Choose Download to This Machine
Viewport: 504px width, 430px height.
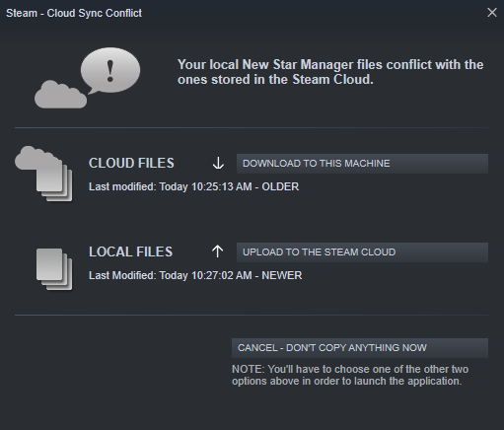(x=362, y=164)
